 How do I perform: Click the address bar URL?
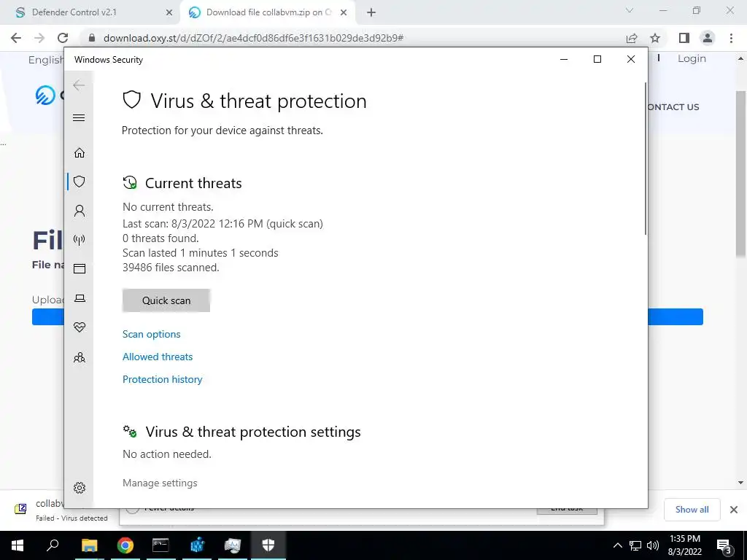point(253,38)
